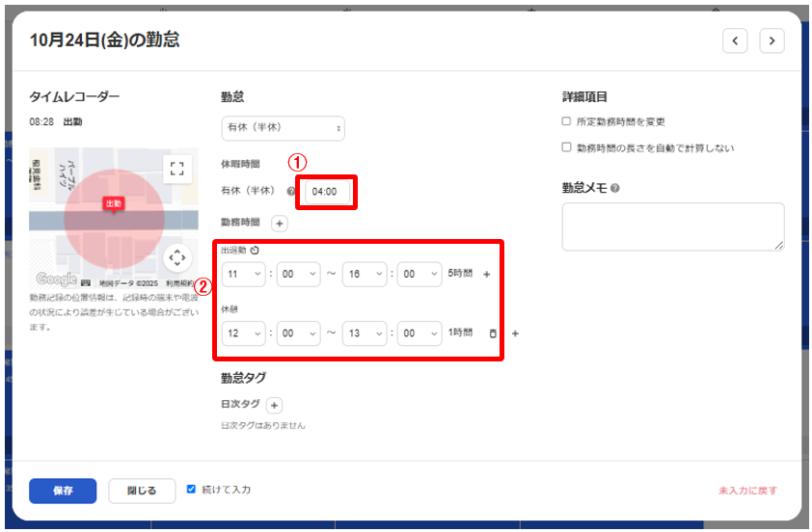Add a daily tag with 日次タグ plus
Image resolution: width=812 pixels, height=532 pixels.
coord(274,406)
